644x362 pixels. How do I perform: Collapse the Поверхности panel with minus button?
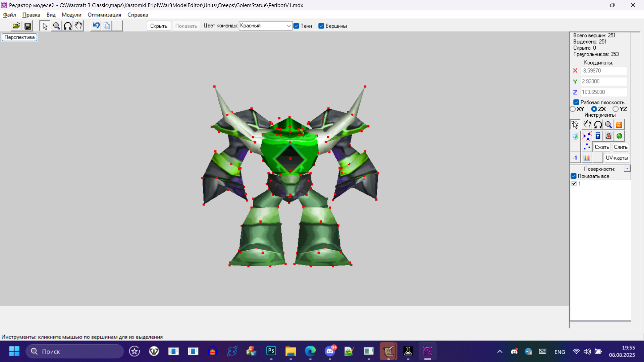[x=627, y=169]
